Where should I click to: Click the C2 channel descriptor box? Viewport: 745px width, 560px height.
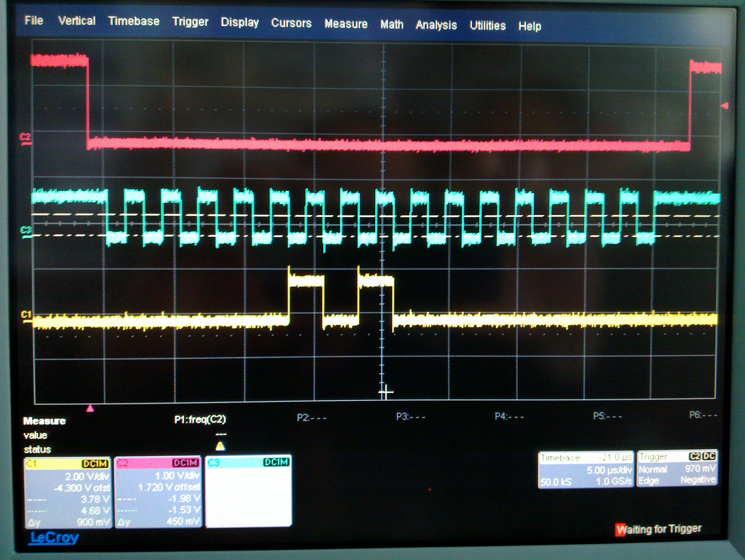tap(158, 492)
